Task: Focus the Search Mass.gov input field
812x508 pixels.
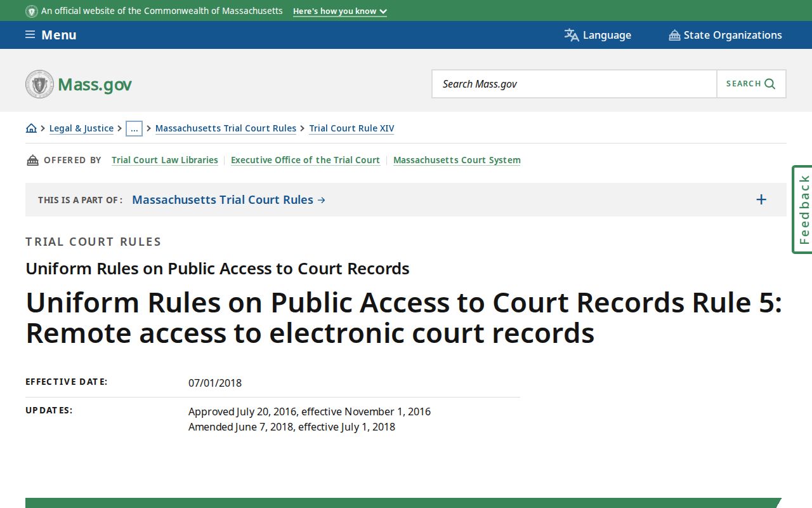Action: (x=574, y=84)
